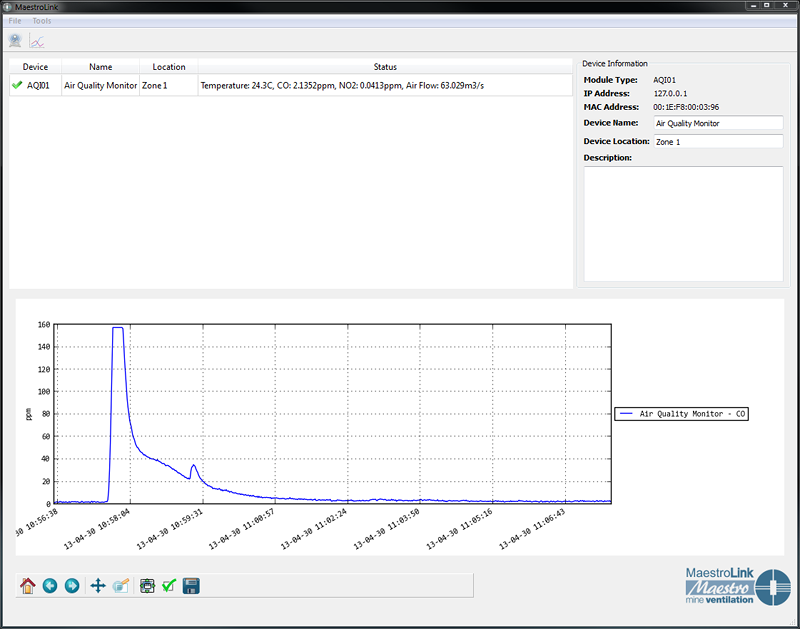The width and height of the screenshot is (800, 629).
Task: Click the ppm y-axis label
Action: click(x=29, y=414)
